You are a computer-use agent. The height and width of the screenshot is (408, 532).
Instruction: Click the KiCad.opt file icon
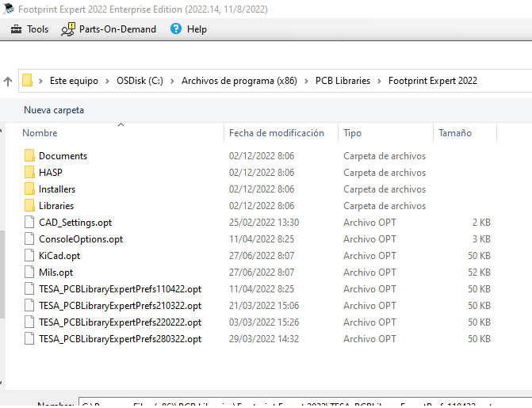[29, 255]
